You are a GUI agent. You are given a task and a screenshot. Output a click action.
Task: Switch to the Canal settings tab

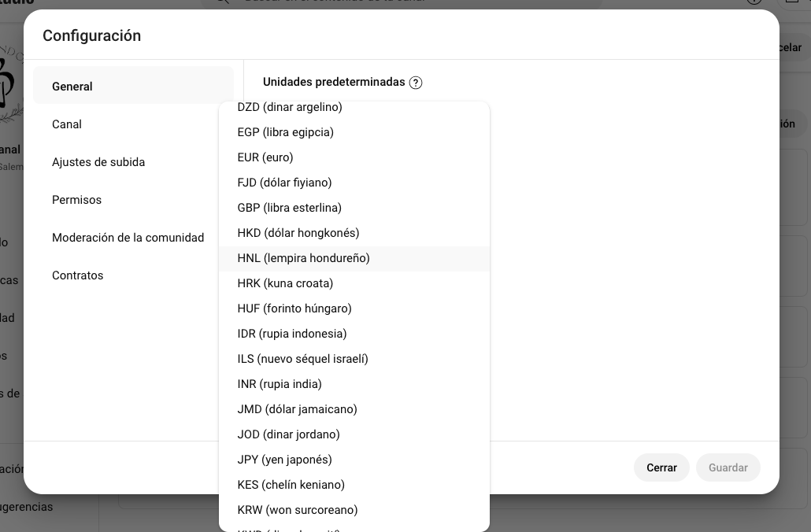pyautogui.click(x=67, y=124)
